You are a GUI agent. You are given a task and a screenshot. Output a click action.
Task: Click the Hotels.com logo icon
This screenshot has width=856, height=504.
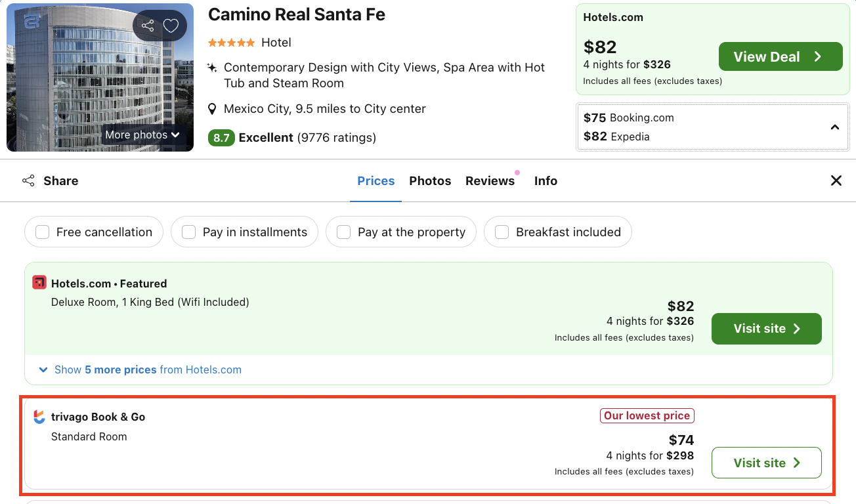click(x=39, y=283)
